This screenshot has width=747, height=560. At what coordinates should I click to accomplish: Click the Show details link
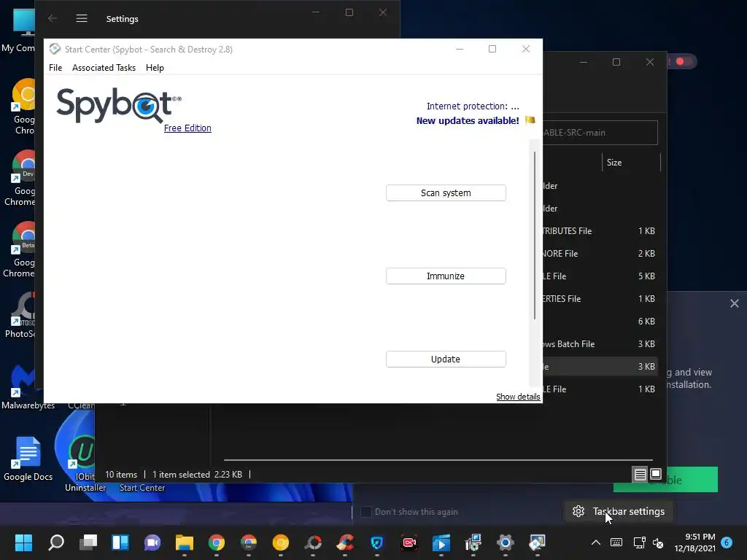pyautogui.click(x=518, y=397)
